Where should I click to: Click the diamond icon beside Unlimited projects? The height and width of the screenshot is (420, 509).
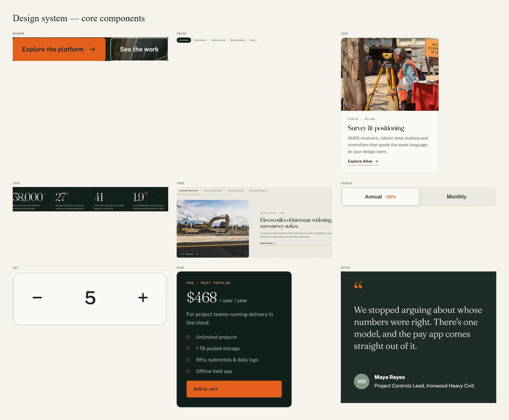coord(188,337)
